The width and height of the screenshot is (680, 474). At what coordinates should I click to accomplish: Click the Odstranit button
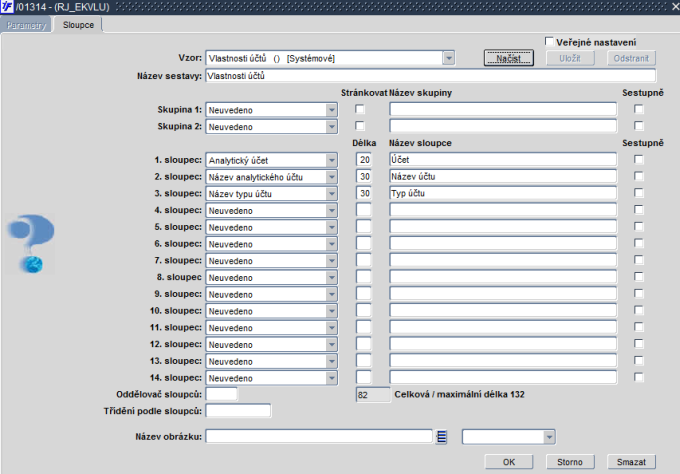coord(631,58)
